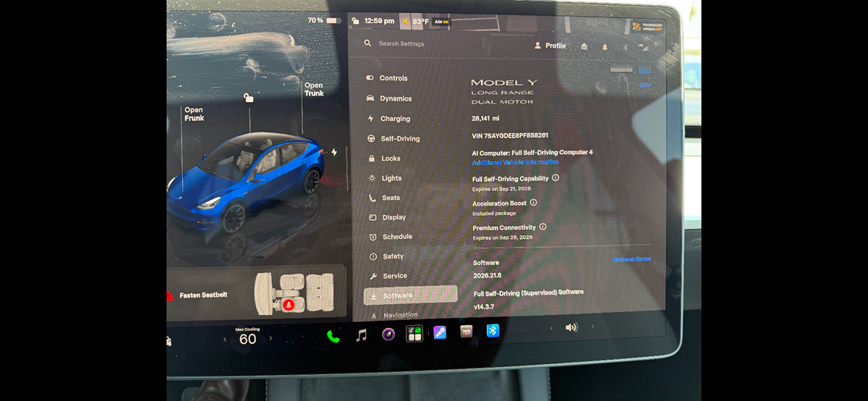The image size is (868, 401).
Task: Click the search magnifier icon
Action: point(367,43)
